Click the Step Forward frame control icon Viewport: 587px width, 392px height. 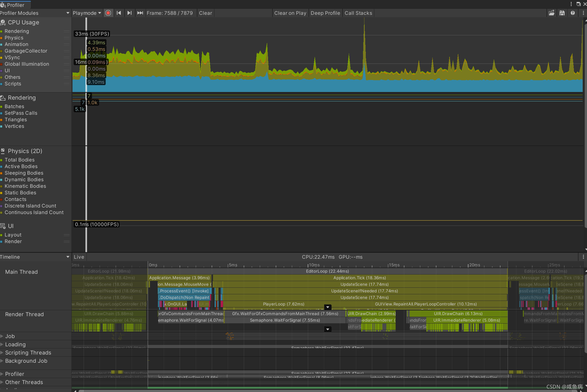click(130, 13)
